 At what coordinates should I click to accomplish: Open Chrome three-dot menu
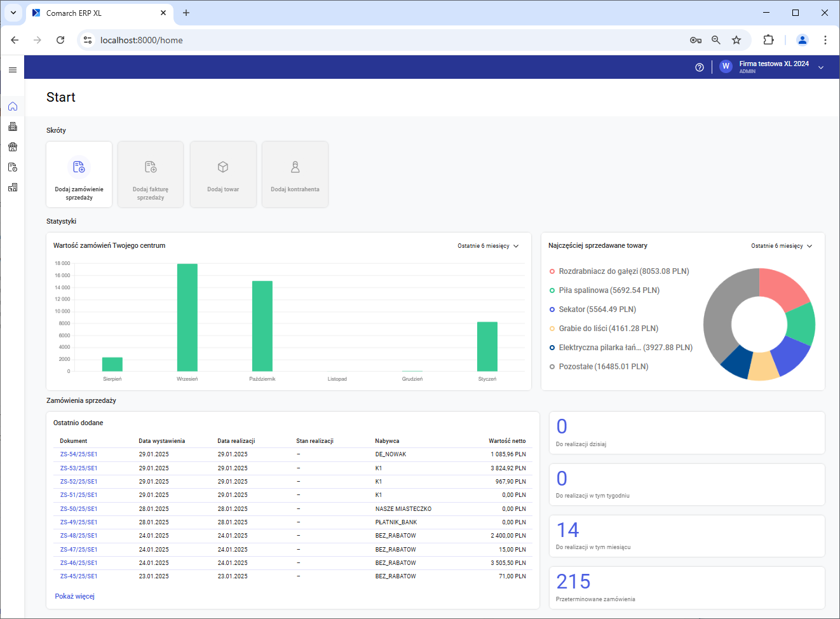[825, 40]
